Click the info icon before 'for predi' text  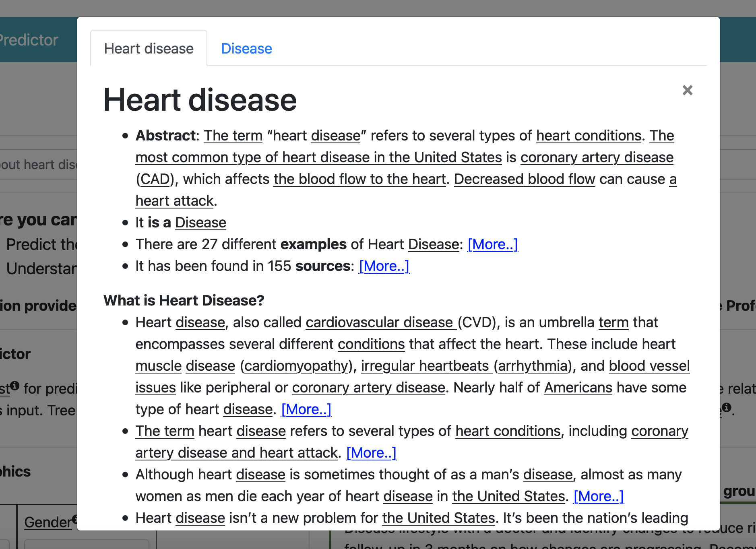coord(15,386)
